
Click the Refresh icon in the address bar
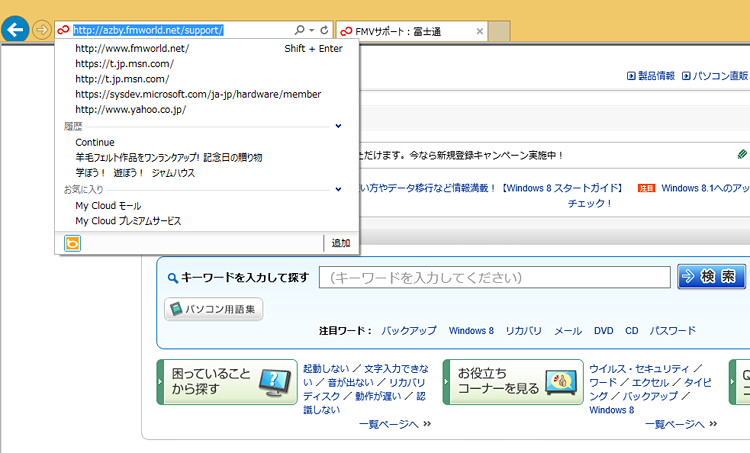pos(324,30)
